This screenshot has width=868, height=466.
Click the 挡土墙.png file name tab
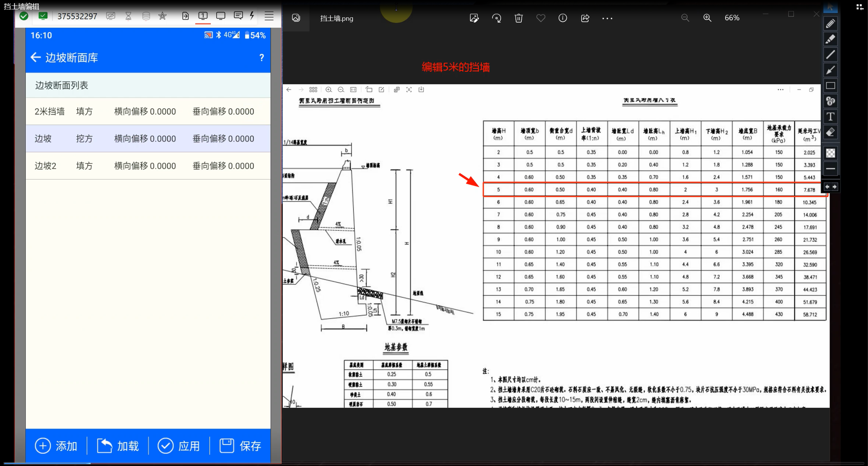(336, 18)
